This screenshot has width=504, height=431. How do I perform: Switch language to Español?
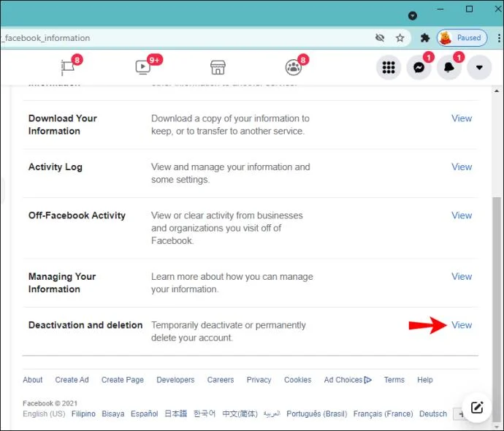click(145, 414)
